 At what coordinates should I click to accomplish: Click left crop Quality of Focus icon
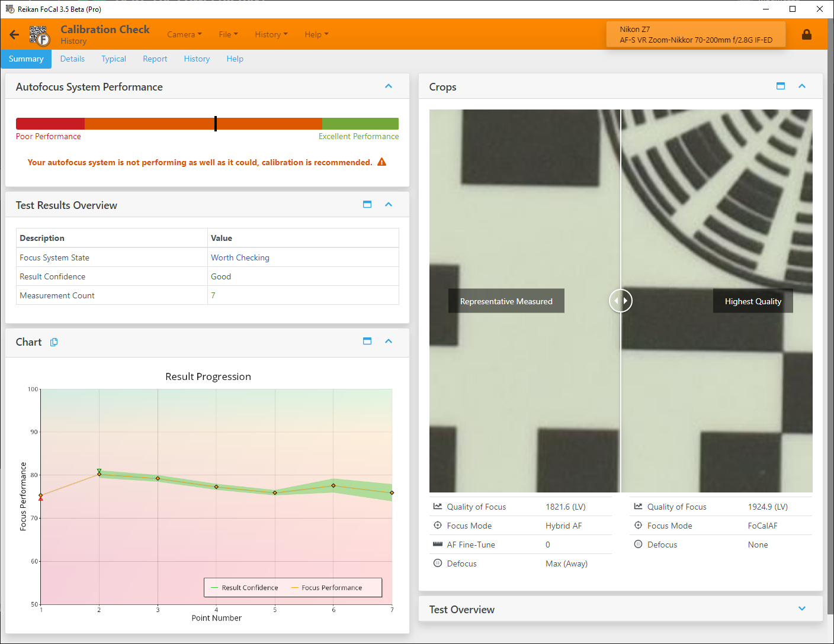tap(438, 507)
